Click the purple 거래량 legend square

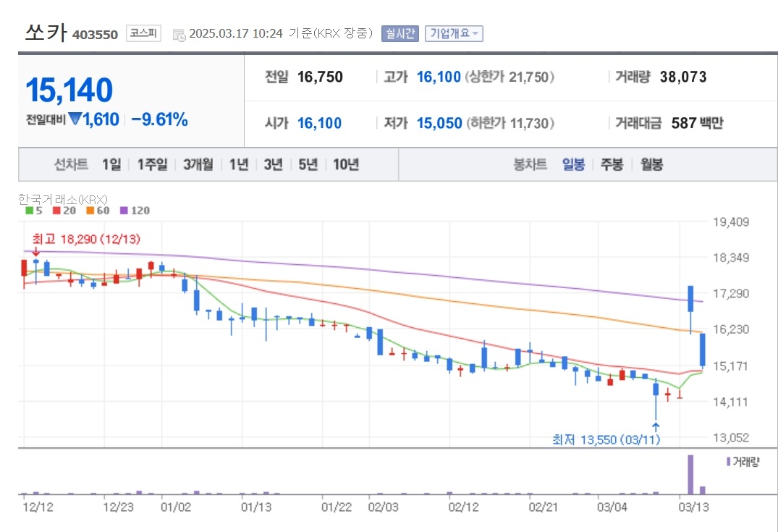(x=728, y=461)
